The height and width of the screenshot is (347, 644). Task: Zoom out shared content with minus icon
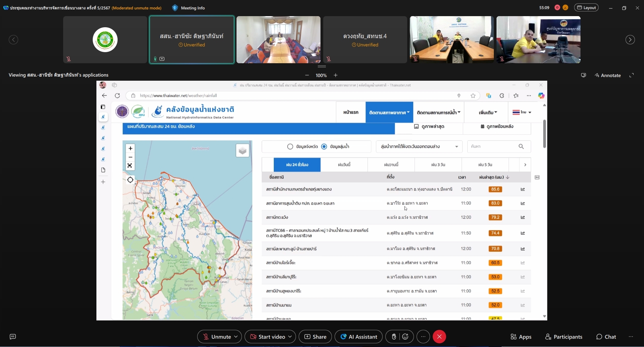pos(307,75)
